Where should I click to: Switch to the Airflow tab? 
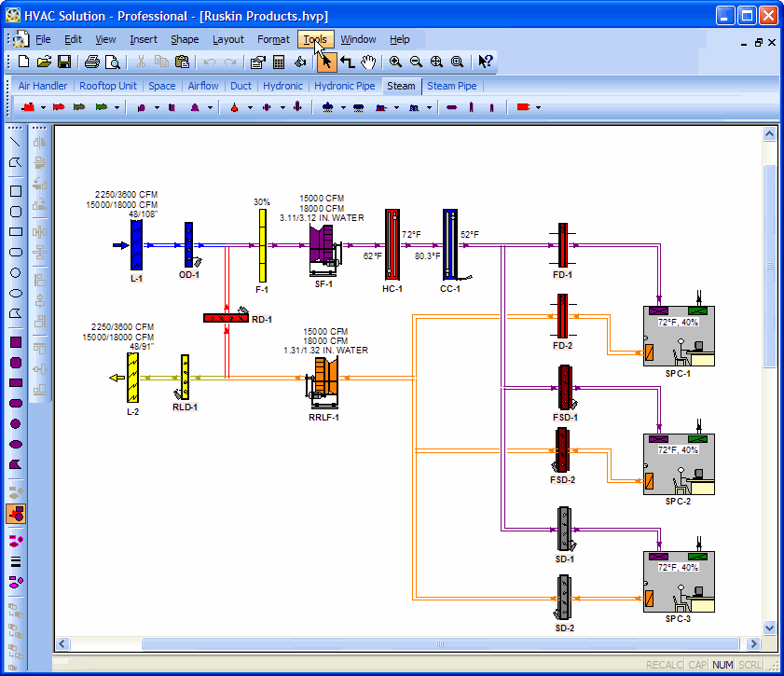pos(203,86)
